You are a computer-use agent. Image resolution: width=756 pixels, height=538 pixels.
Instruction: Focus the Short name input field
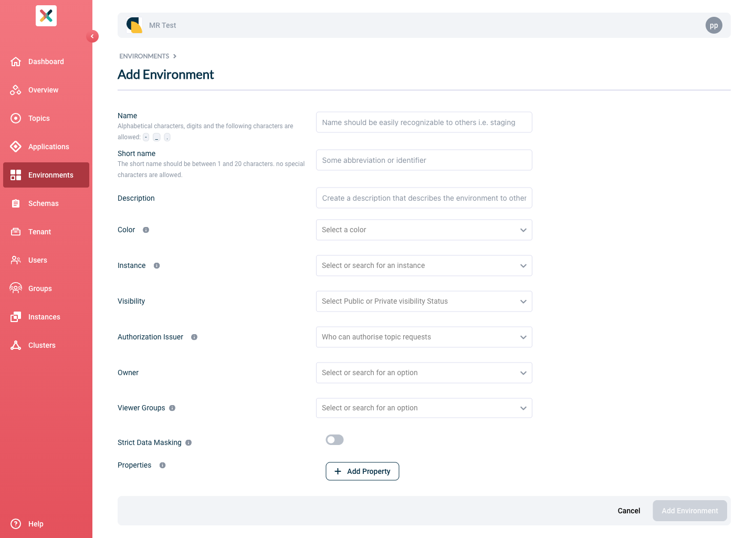coord(424,160)
